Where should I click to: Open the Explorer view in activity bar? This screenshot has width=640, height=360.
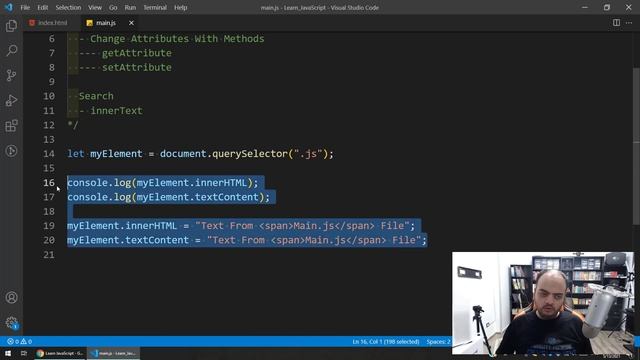[x=11, y=26]
